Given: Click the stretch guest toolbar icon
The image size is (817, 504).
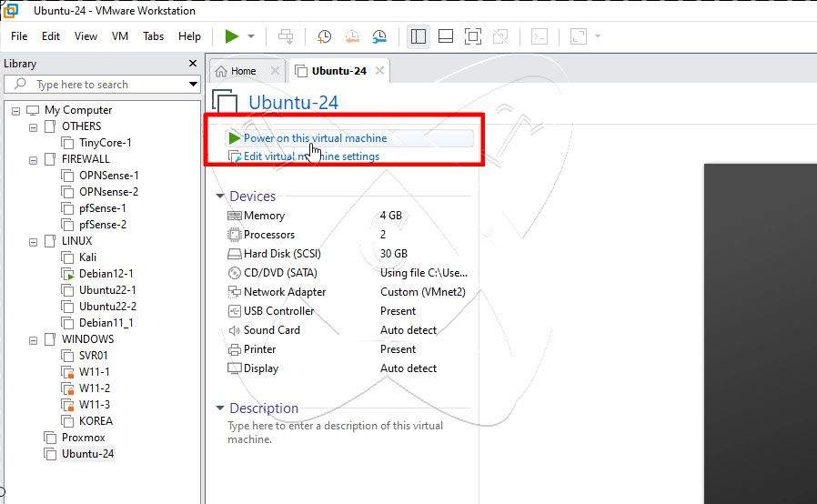Looking at the screenshot, I should (x=579, y=36).
